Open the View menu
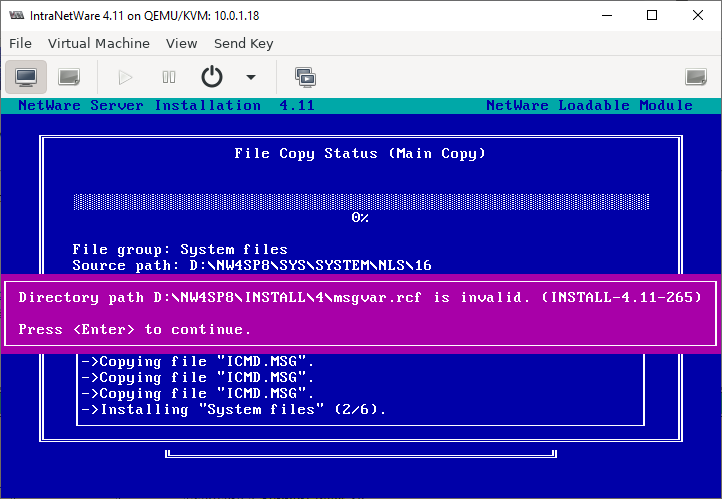 point(181,43)
